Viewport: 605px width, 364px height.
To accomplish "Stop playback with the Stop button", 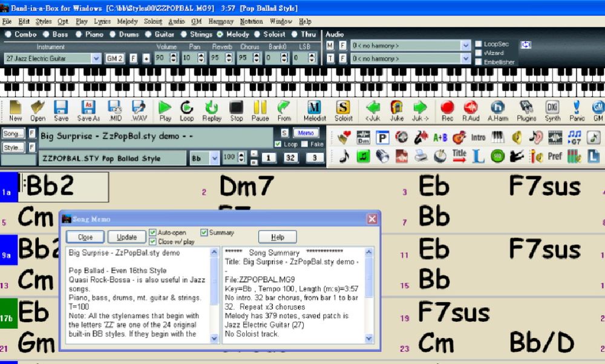I will coord(237,111).
